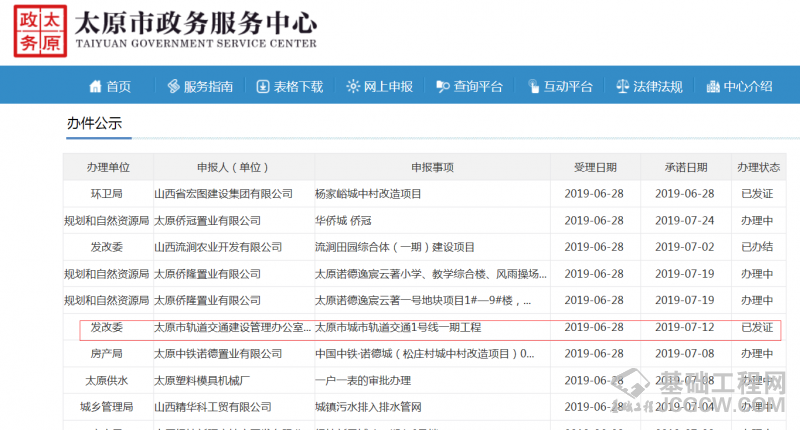The image size is (800, 430).
Task: Open the 首页 menu item
Action: [119, 87]
